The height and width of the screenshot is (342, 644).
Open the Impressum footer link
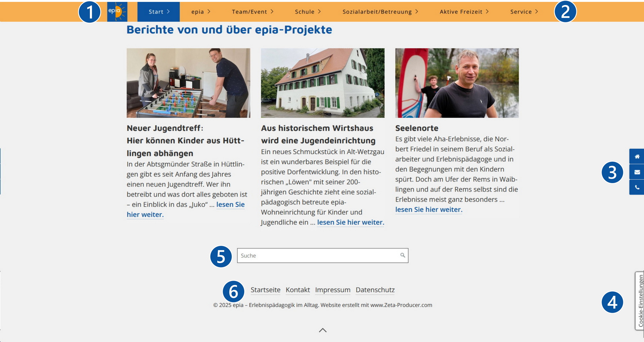(x=333, y=290)
